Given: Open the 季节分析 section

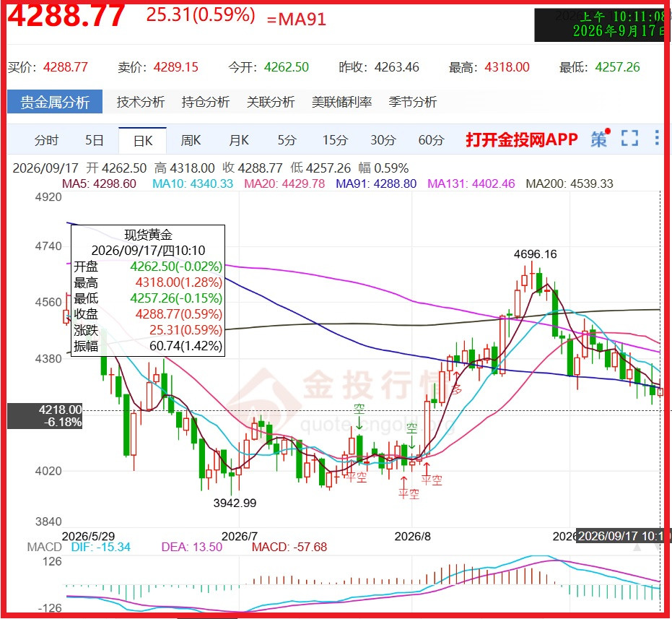Looking at the screenshot, I should tap(412, 102).
